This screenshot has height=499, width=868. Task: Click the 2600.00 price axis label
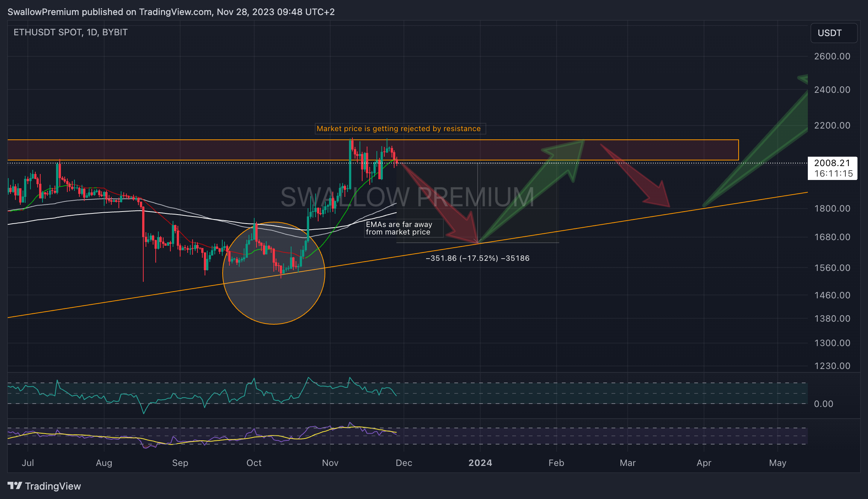point(832,56)
